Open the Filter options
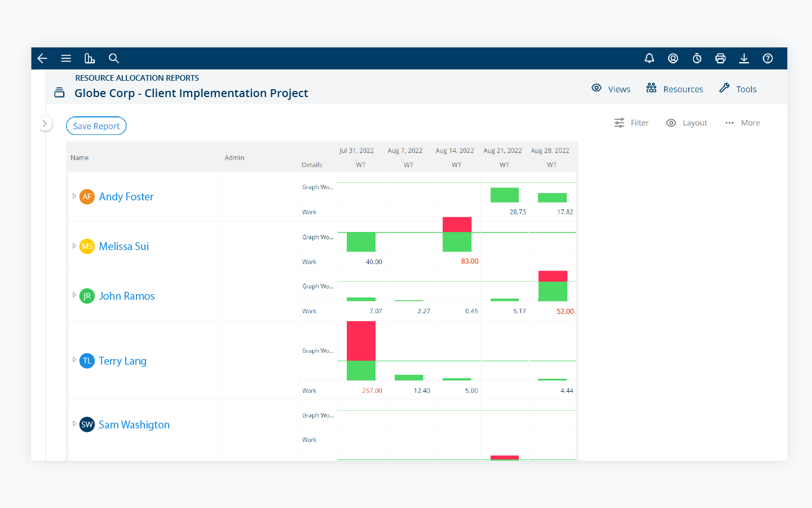 coord(631,122)
